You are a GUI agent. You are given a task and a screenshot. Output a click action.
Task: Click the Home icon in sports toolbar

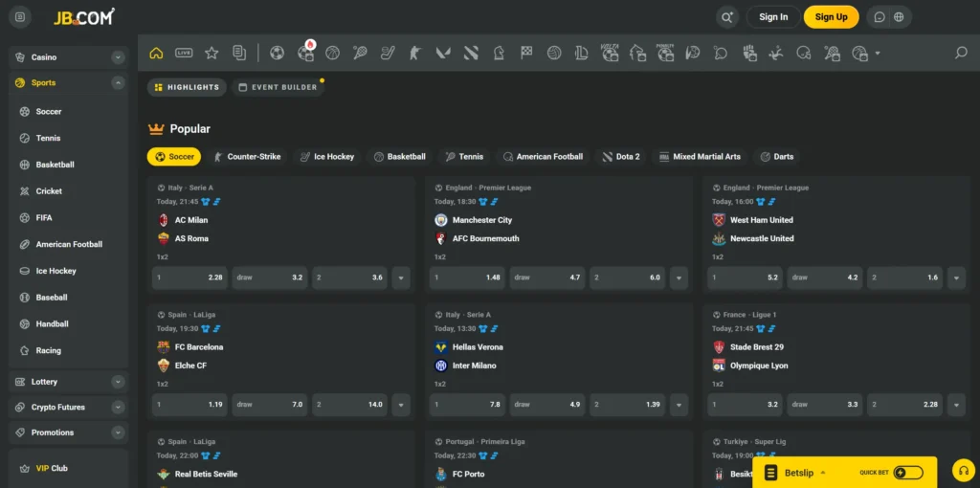pyautogui.click(x=156, y=53)
